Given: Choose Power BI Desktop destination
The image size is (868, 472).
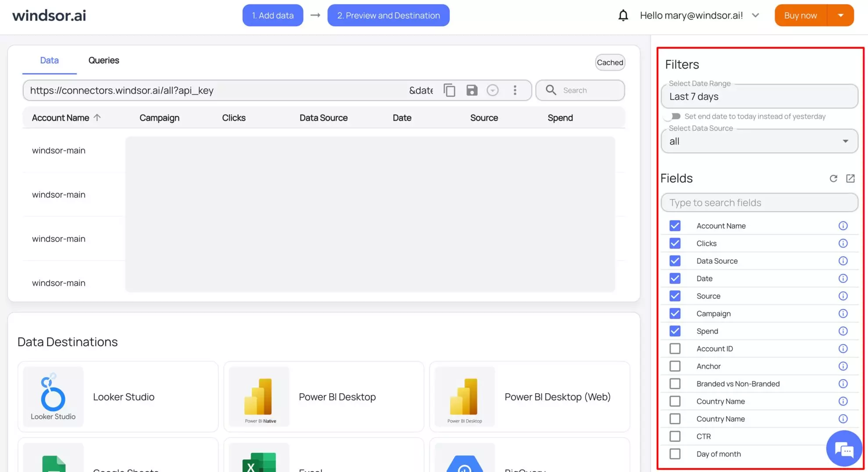Looking at the screenshot, I should 324,397.
